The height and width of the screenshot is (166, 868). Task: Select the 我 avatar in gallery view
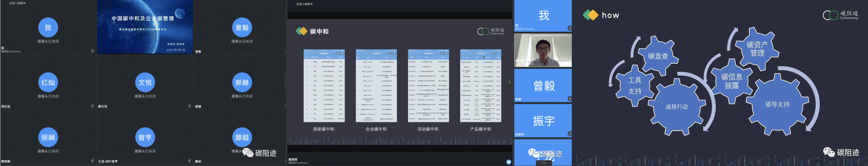click(x=48, y=28)
